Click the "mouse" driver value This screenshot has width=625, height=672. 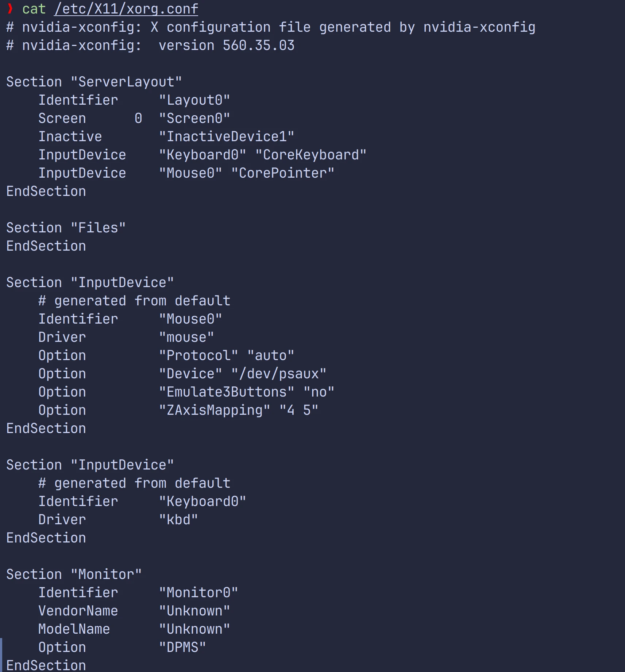pyautogui.click(x=186, y=337)
